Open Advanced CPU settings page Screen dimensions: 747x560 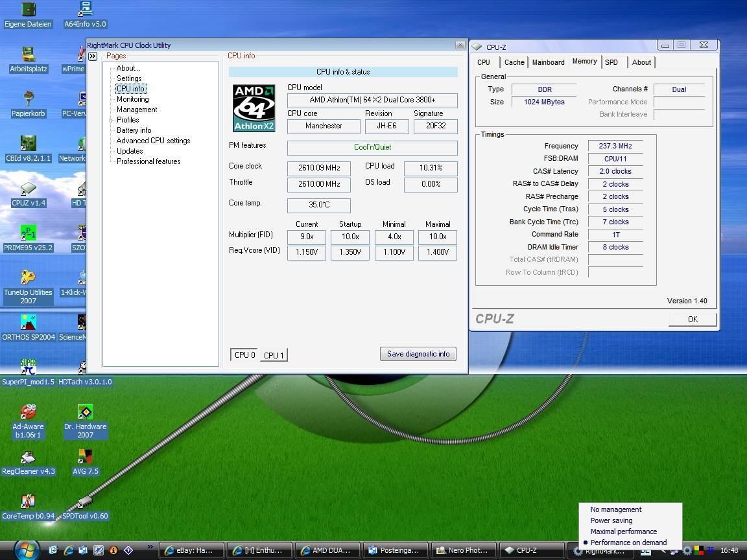154,141
